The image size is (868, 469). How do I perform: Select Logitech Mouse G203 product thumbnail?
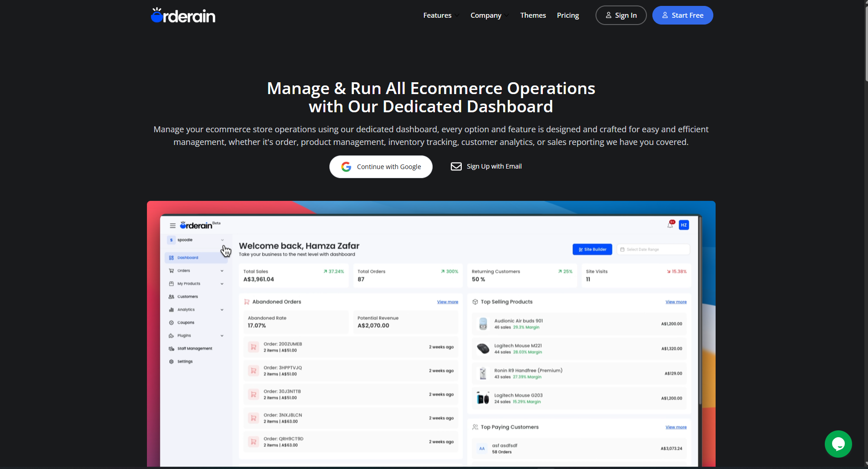coord(483,399)
